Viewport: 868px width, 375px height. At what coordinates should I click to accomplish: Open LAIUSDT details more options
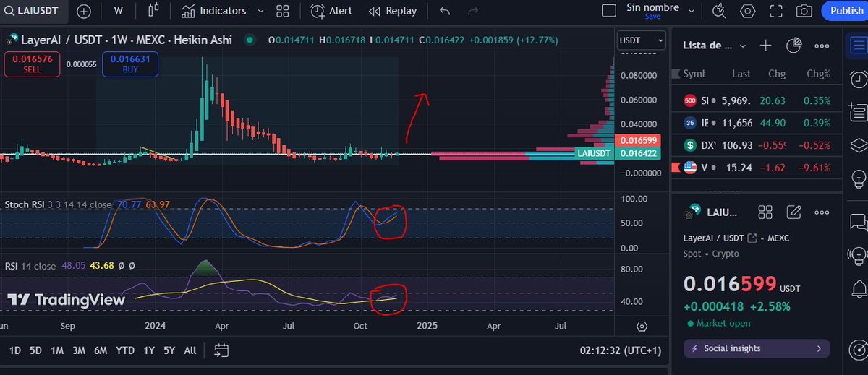(x=822, y=212)
